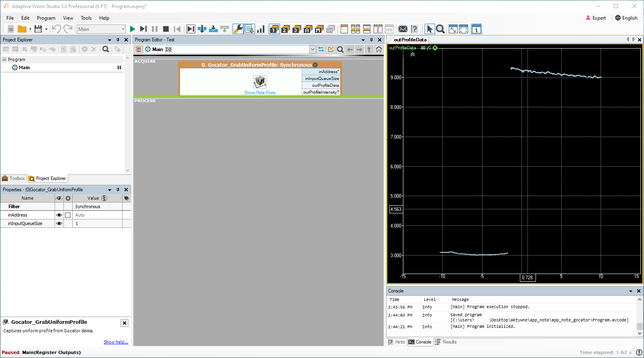The width and height of the screenshot is (644, 358).
Task: Click the search icon in Project Explorer
Action: pyautogui.click(x=106, y=49)
